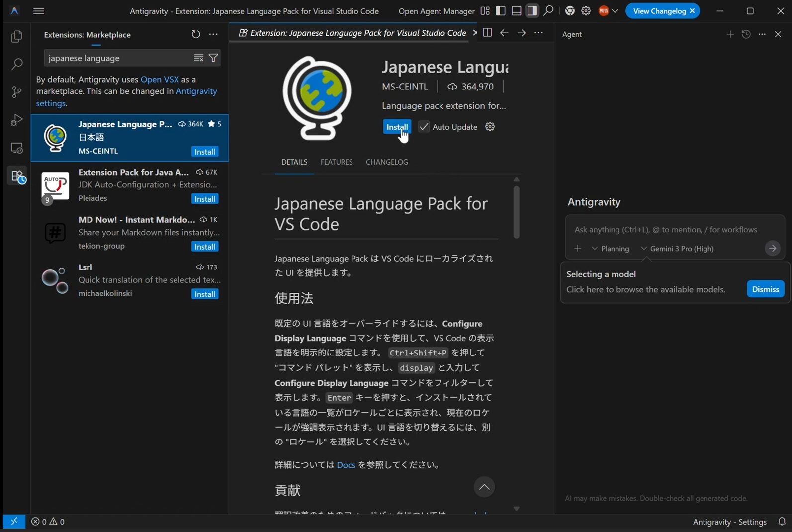Click the details page vertical scrollbar

pyautogui.click(x=516, y=212)
